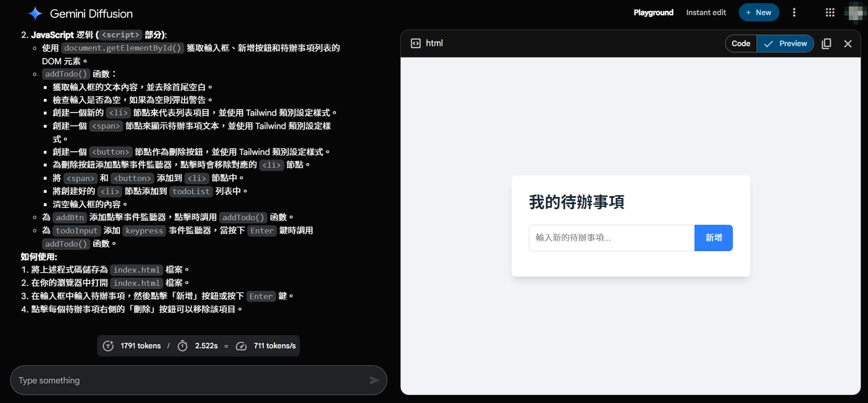Click the todoInput code snippet
The width and height of the screenshot is (868, 403).
click(x=77, y=231)
